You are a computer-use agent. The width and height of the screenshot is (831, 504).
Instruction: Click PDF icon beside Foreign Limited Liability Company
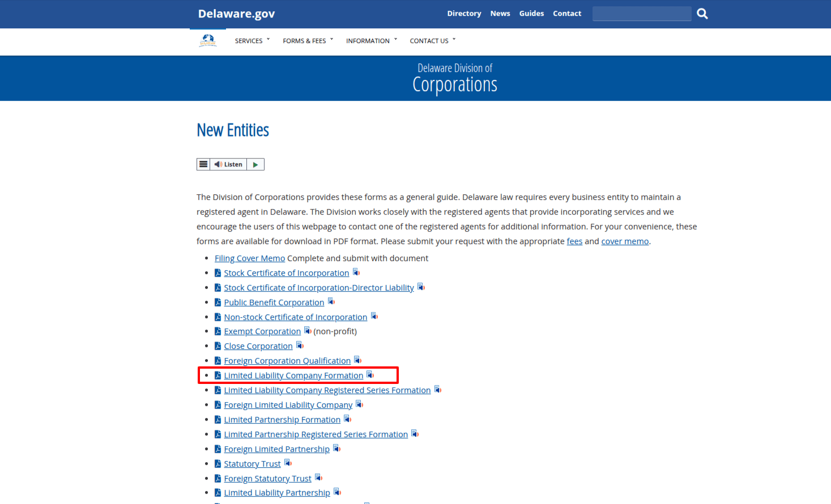[x=218, y=405]
